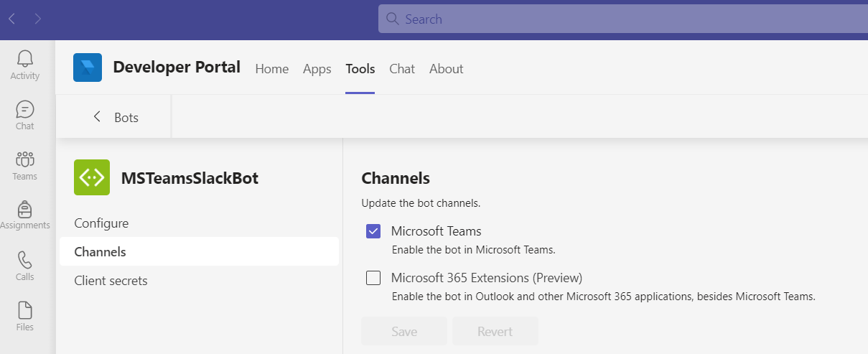
Task: Select the Channels menu item
Action: [x=199, y=252]
